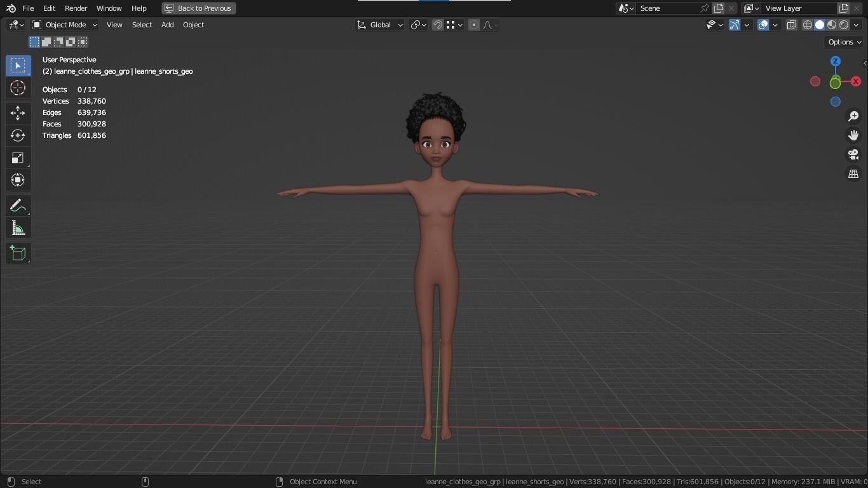Switch perspective/orthographic with grid icon

click(x=853, y=173)
